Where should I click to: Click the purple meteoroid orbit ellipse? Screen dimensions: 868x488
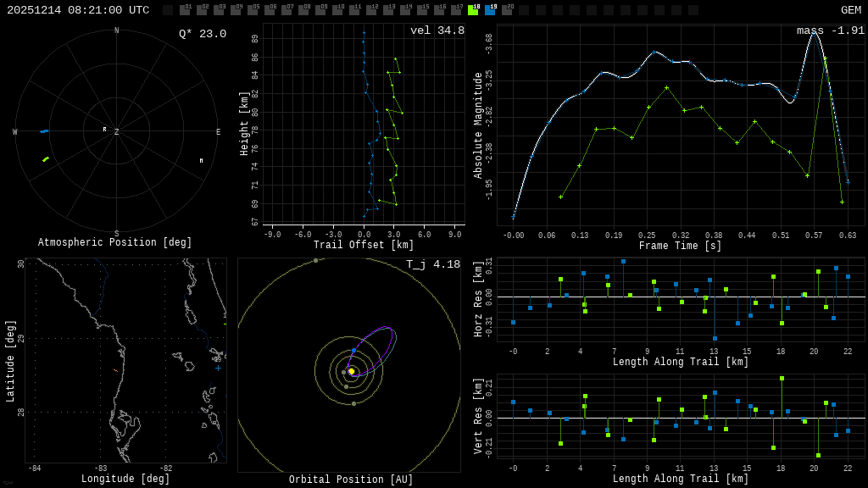(371, 352)
